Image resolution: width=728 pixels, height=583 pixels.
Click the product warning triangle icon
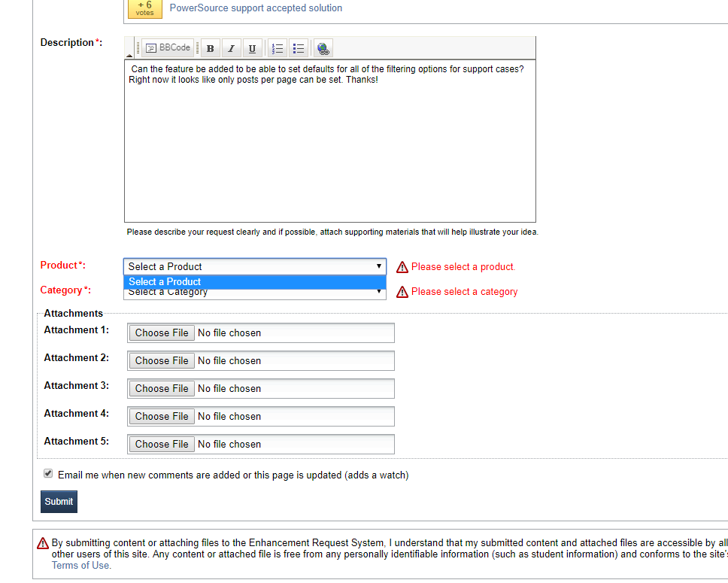402,267
